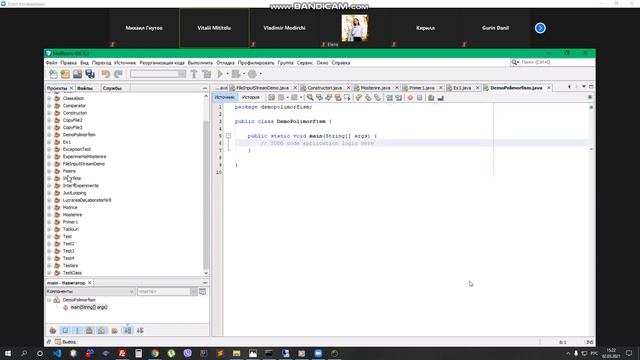Viewport: 640px width, 360px height.
Task: Click the Undo arrow in toolbar
Action: click(x=106, y=74)
